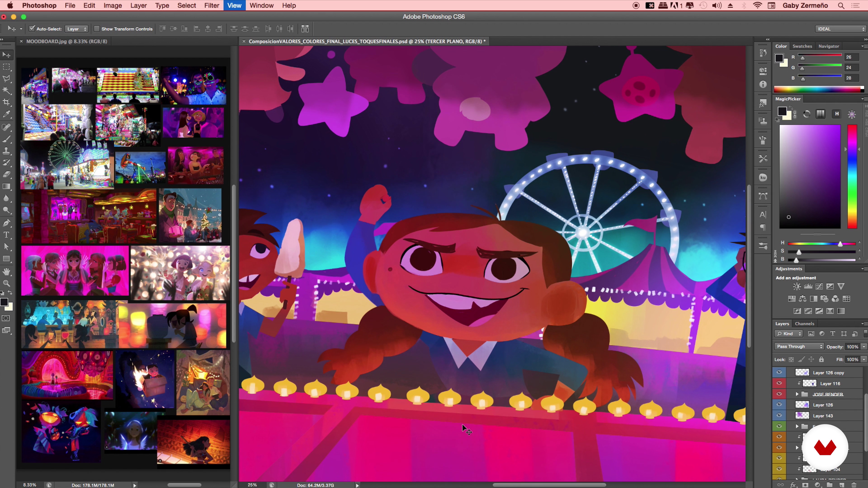Add a Levels adjustment
The height and width of the screenshot is (488, 868).
(x=808, y=286)
